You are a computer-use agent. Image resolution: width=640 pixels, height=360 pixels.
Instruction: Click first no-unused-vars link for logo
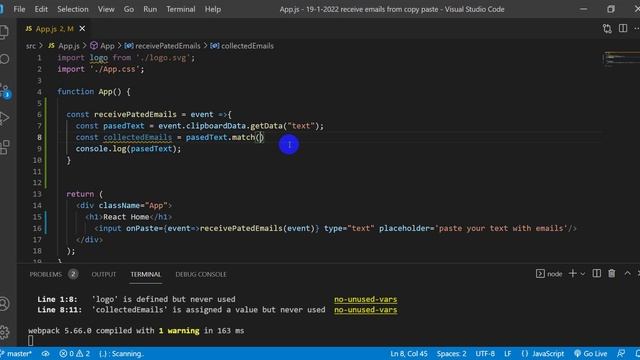365,299
